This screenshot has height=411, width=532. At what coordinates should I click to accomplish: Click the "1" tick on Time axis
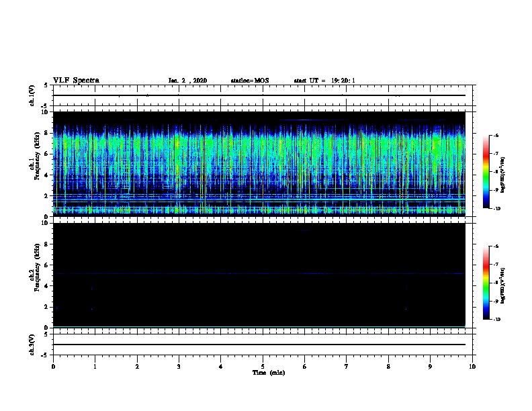(95, 367)
